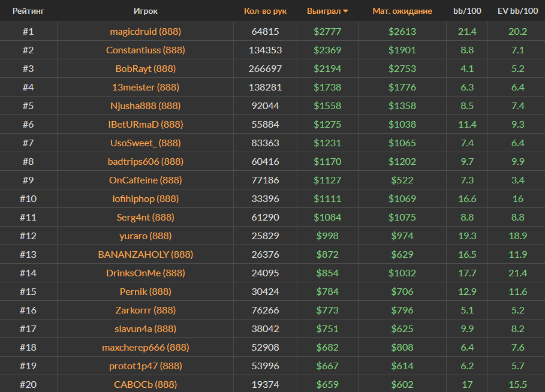Click the bb/100 column header
This screenshot has height=392, width=545.
[467, 11]
